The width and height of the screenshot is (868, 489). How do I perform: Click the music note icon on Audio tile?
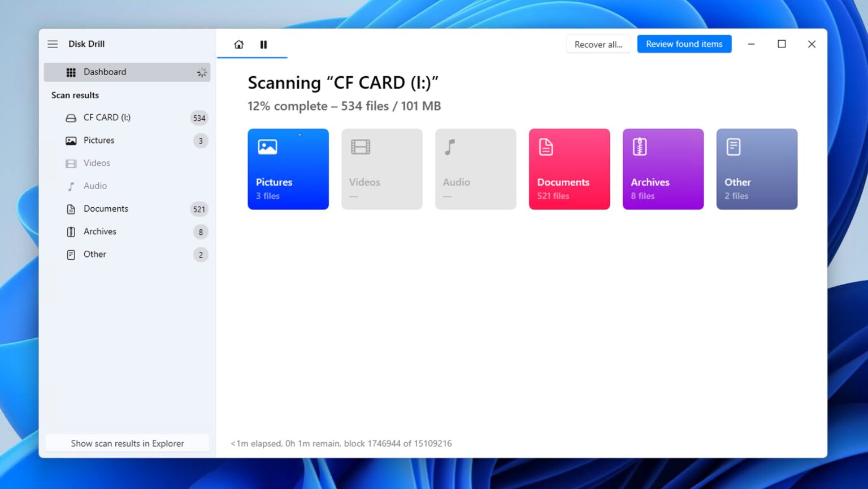tap(450, 147)
